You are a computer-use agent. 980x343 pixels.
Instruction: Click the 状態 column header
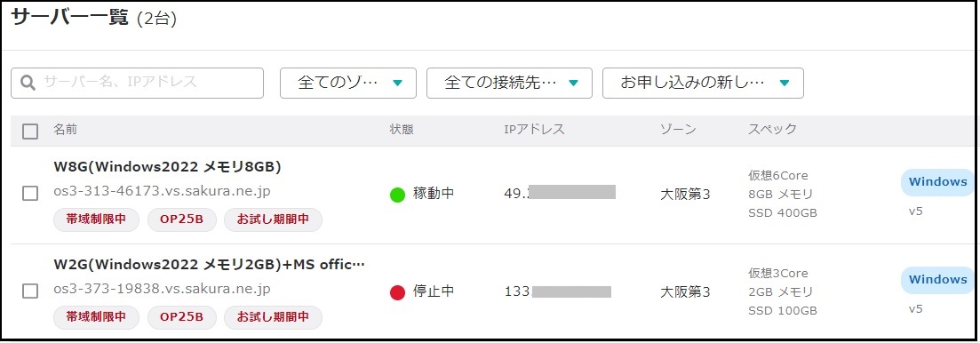[x=402, y=130]
